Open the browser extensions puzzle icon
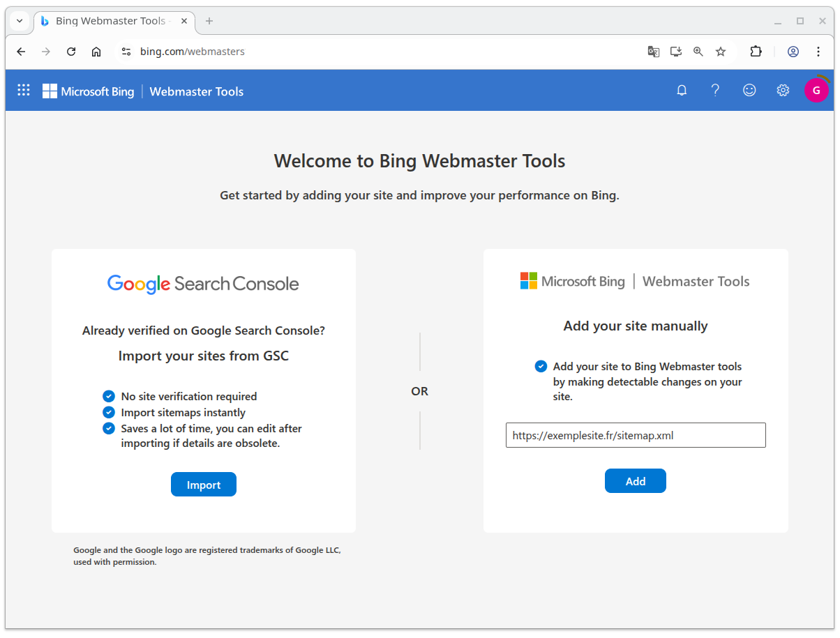 (x=756, y=52)
